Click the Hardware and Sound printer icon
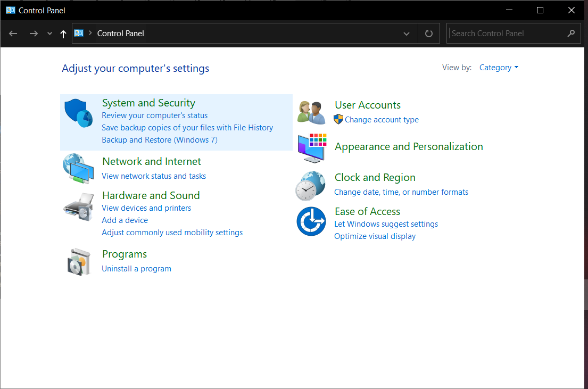The width and height of the screenshot is (588, 389). tap(78, 207)
